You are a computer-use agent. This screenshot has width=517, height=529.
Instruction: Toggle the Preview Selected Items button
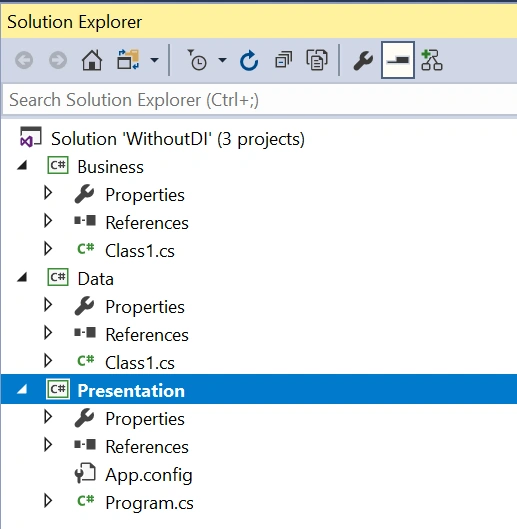(398, 60)
